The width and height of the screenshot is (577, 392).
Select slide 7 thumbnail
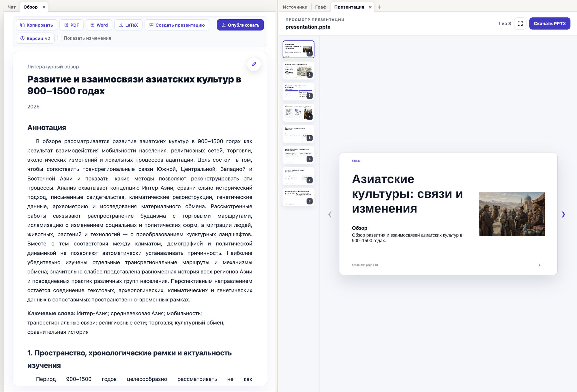click(298, 176)
